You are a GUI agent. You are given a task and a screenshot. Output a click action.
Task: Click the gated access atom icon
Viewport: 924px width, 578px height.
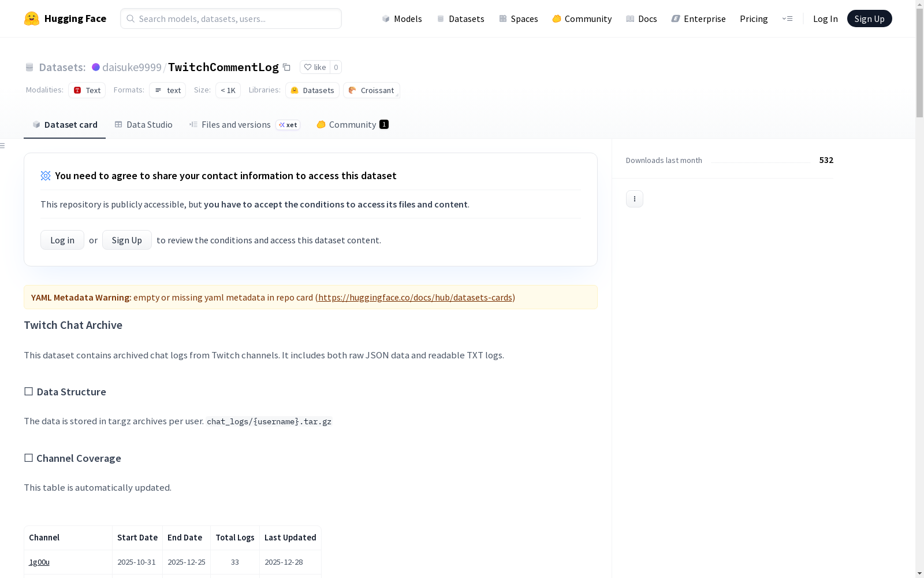(46, 176)
